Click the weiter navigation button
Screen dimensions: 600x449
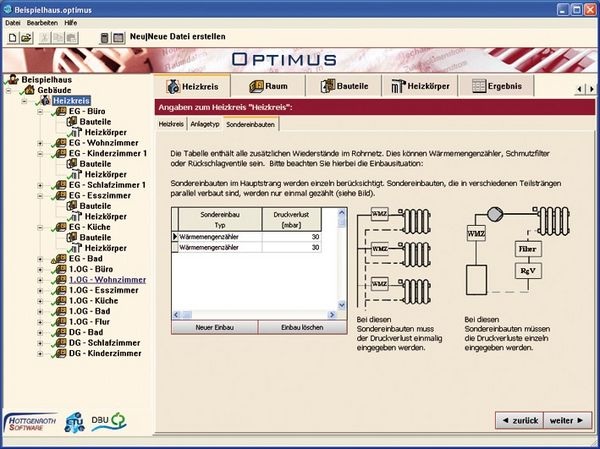point(569,421)
